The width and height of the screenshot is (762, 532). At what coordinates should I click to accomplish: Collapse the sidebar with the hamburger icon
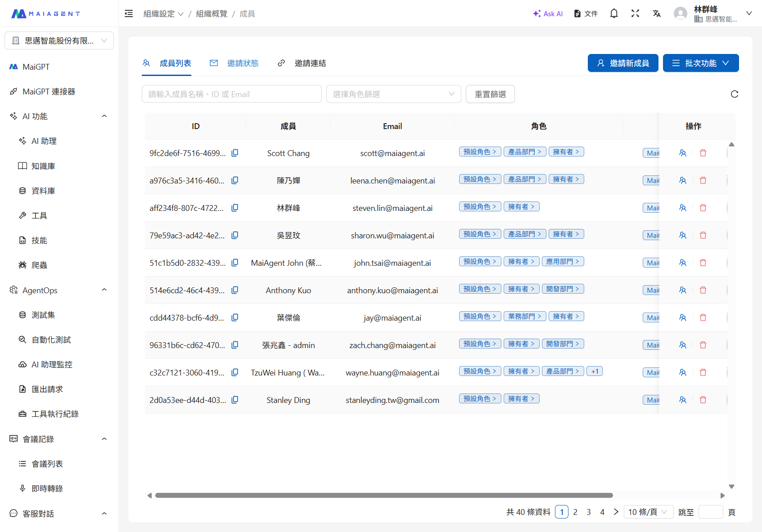[x=129, y=13]
